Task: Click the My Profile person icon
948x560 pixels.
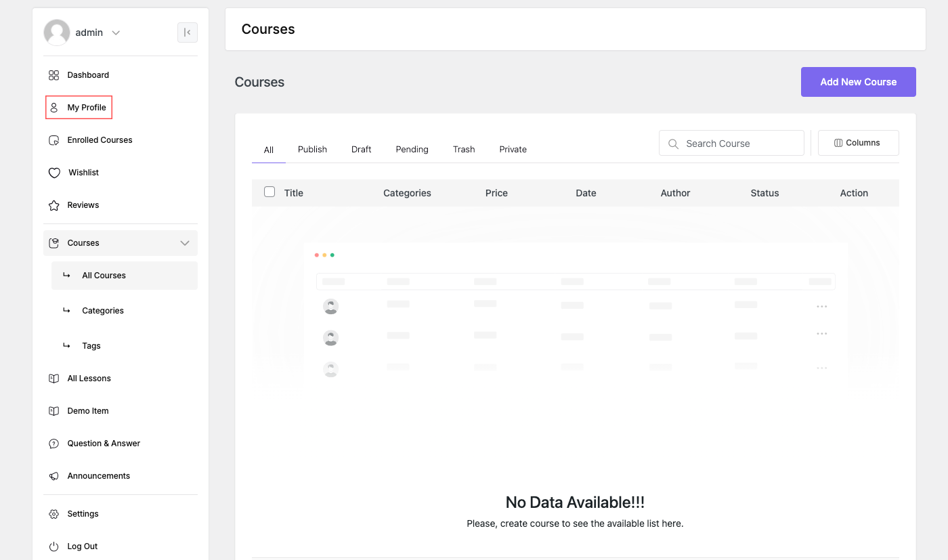Action: click(x=54, y=108)
